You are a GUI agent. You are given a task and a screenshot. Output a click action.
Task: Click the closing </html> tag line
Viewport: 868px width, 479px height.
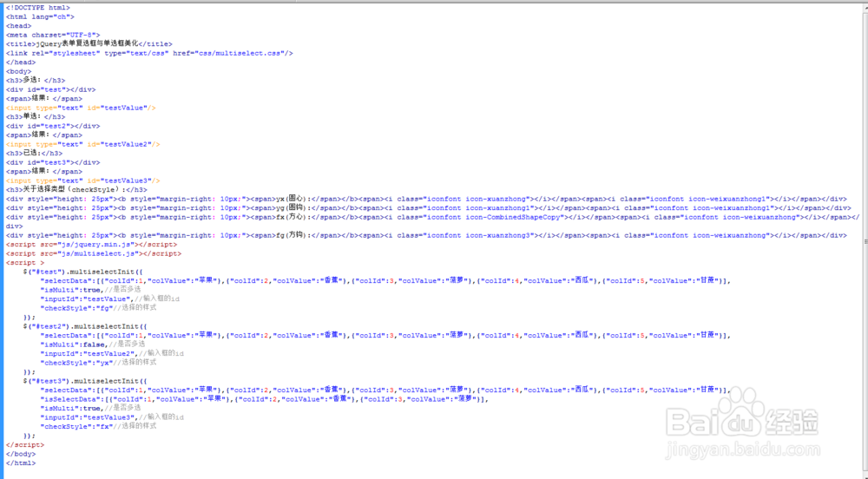click(21, 463)
